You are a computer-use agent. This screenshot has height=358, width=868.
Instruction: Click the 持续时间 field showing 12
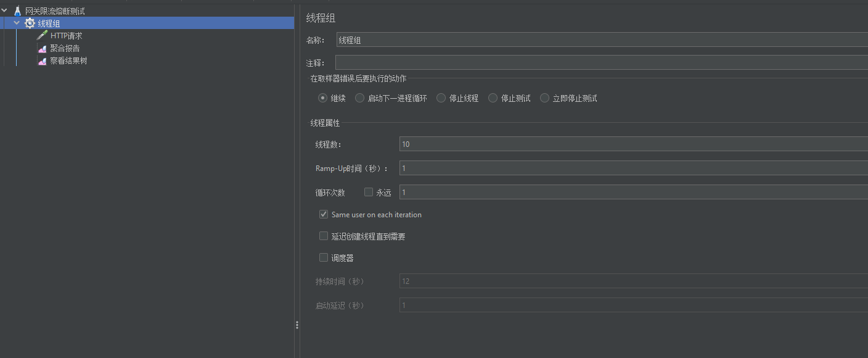(x=634, y=281)
